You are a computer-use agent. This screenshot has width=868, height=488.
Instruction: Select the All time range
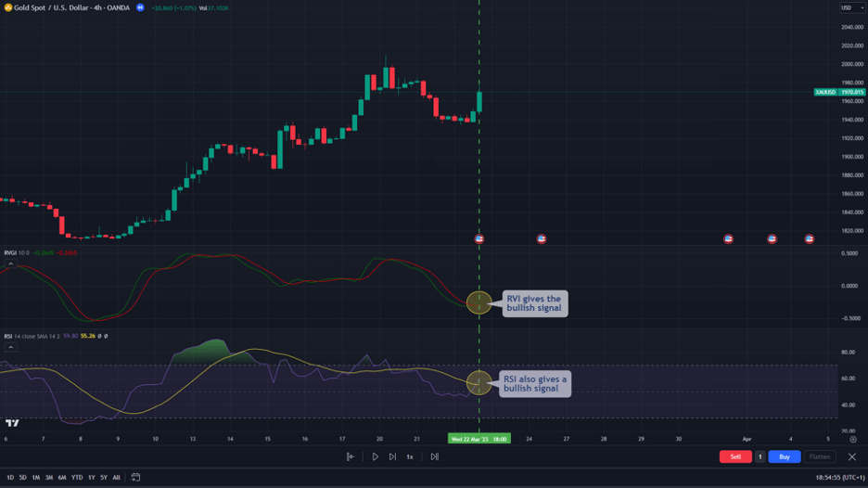pos(116,478)
